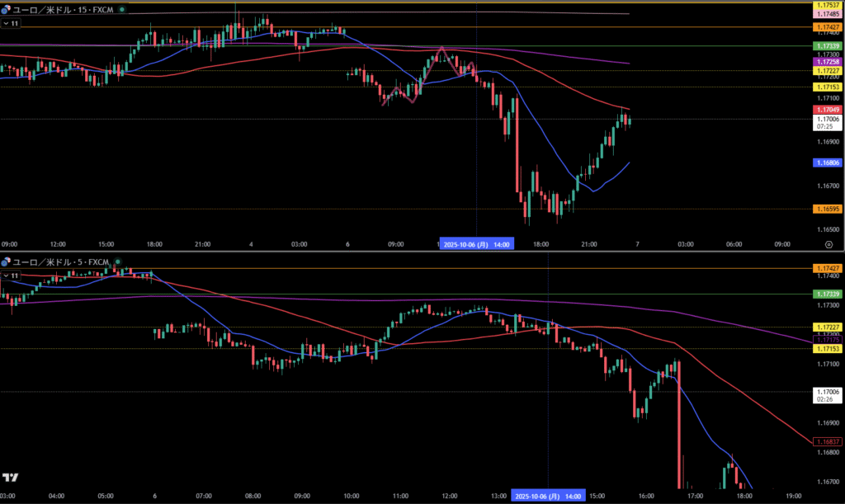Open chart settings gear at bottom-right of top chart

click(828, 245)
